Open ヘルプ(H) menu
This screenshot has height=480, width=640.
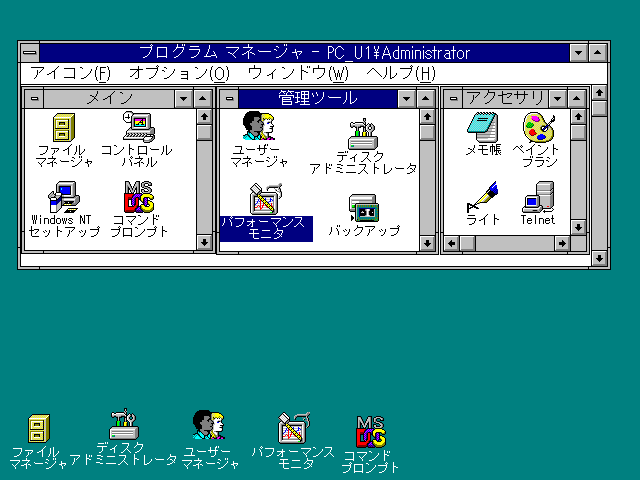[x=401, y=73]
